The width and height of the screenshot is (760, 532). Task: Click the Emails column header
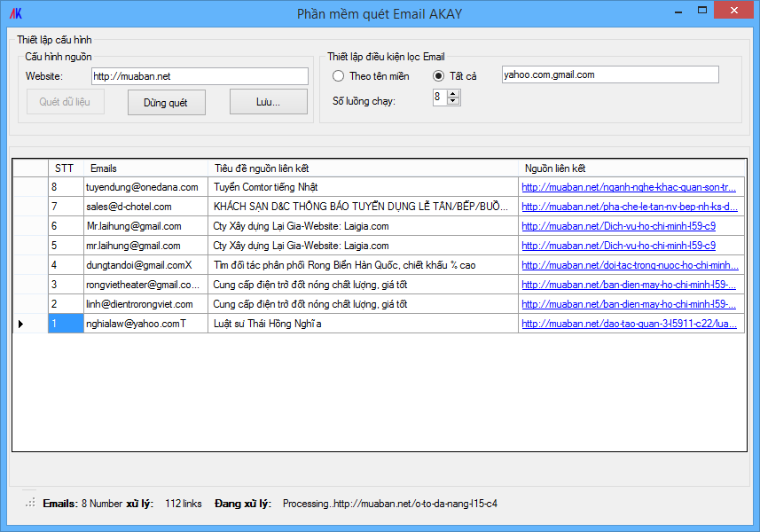pos(146,168)
